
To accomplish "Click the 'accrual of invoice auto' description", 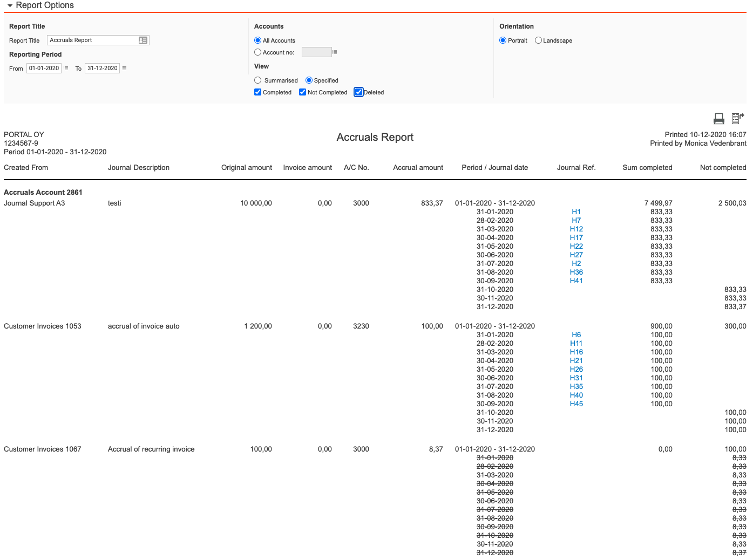I will tap(144, 326).
